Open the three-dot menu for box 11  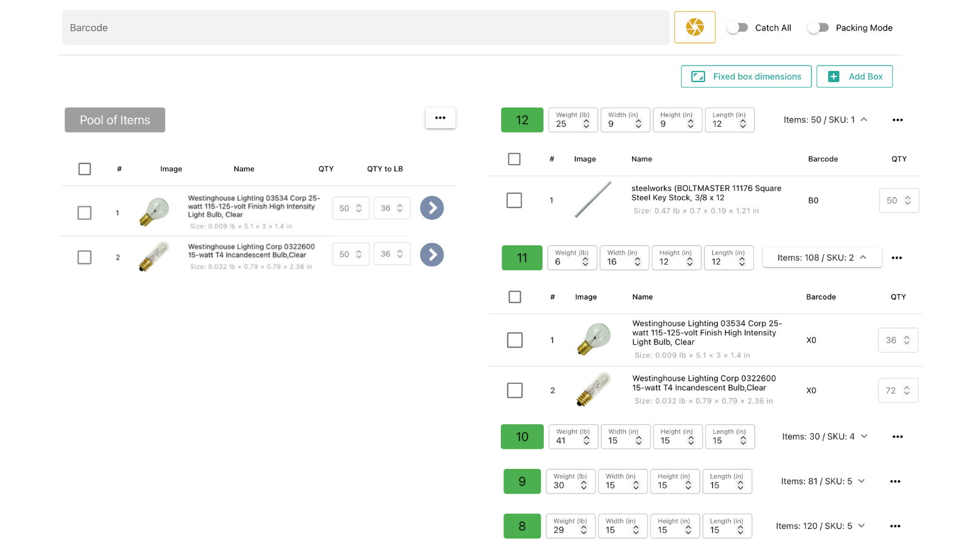897,258
